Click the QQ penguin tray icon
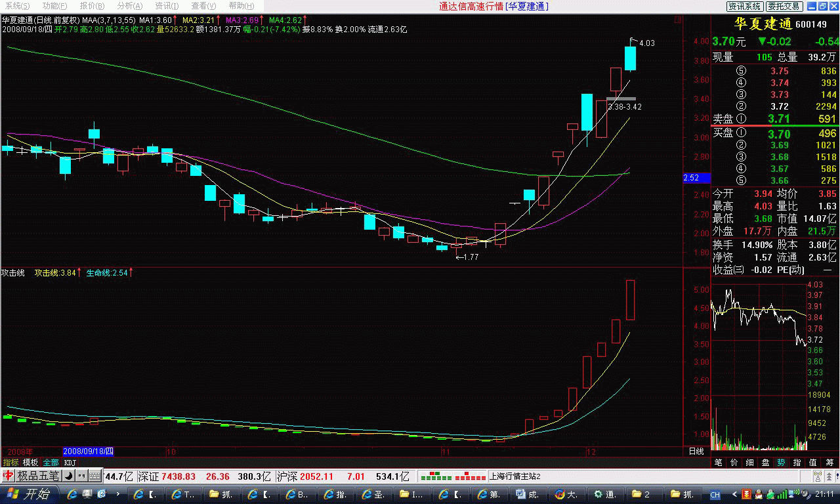 pos(758,495)
